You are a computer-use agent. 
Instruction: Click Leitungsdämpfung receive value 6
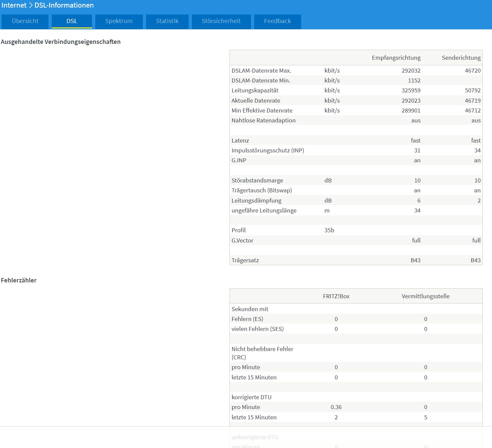(x=419, y=201)
